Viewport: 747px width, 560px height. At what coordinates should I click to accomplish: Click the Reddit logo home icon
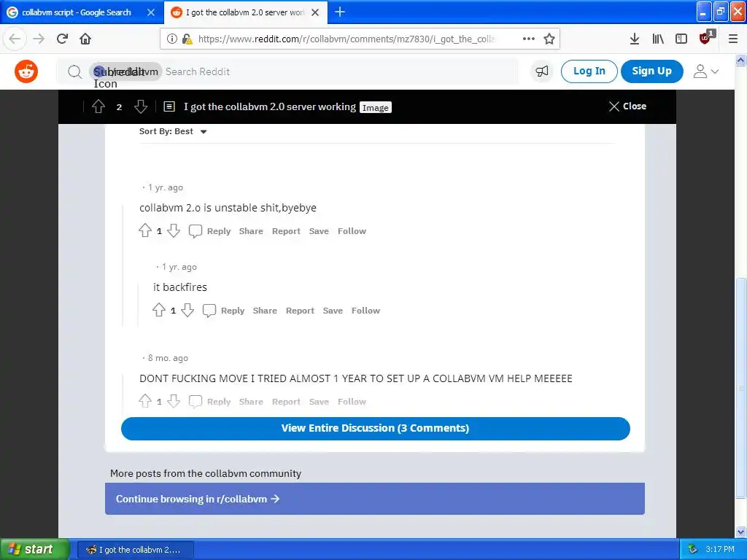pos(26,71)
